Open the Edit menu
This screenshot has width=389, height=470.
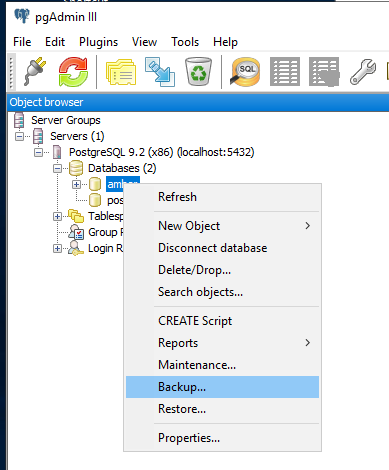[55, 42]
